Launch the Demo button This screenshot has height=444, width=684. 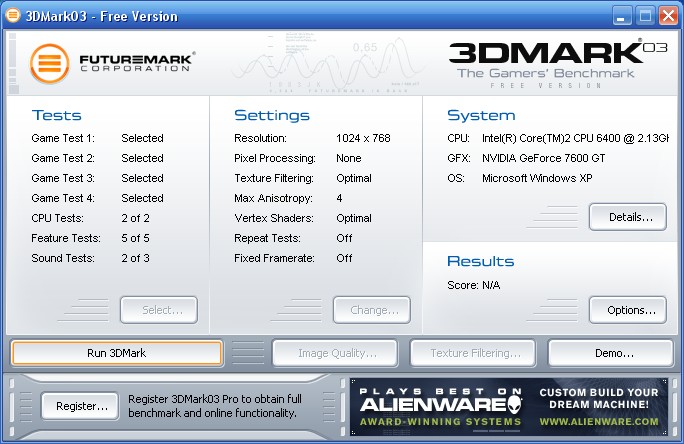click(611, 353)
